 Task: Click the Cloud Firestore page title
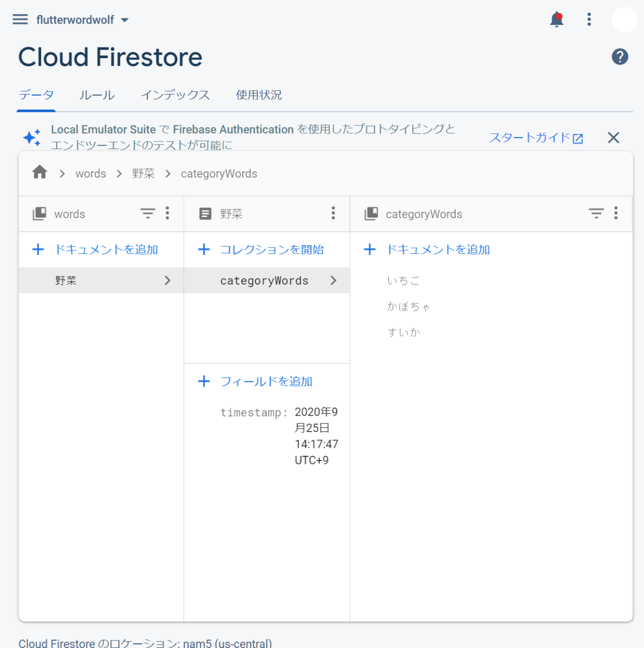tap(110, 57)
